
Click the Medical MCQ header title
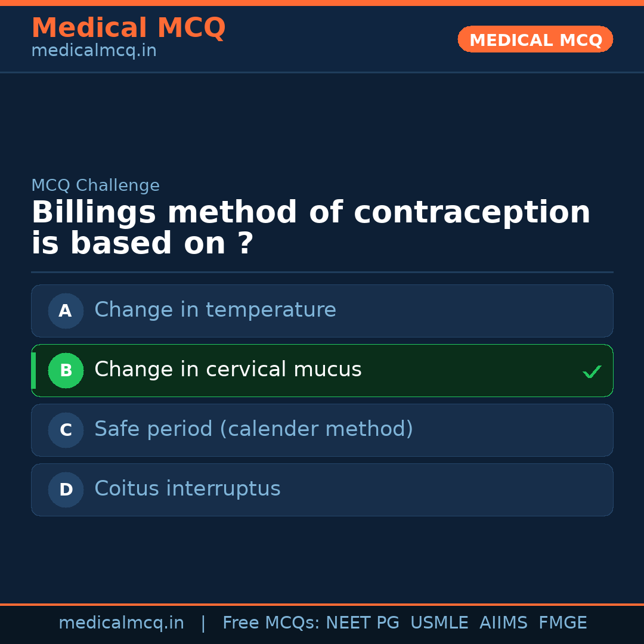coord(128,28)
